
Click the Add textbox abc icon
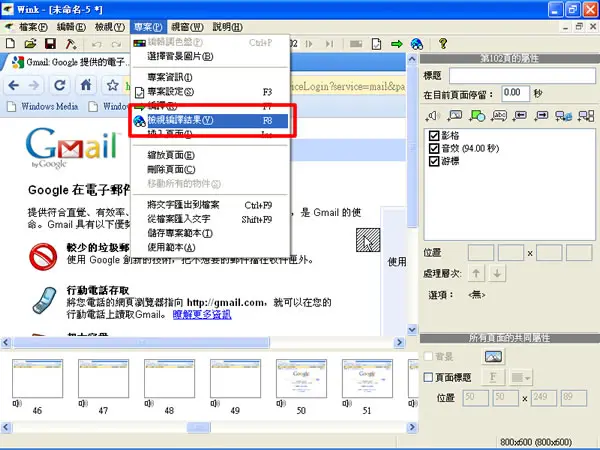click(499, 115)
